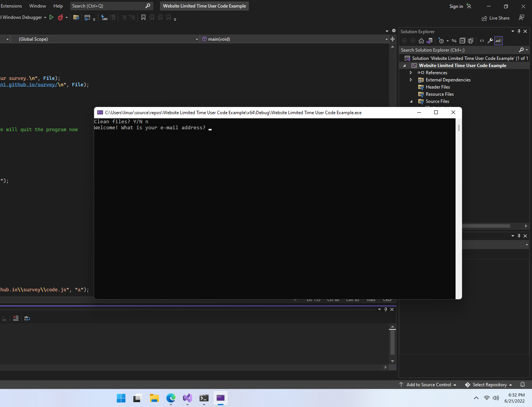Click Sign in link
532x407 pixels.
456,6
